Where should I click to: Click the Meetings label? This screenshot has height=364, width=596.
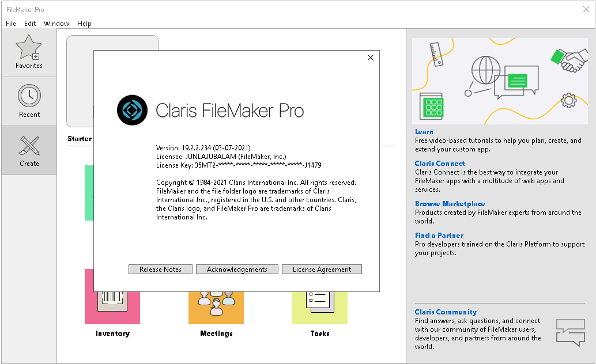coord(216,333)
